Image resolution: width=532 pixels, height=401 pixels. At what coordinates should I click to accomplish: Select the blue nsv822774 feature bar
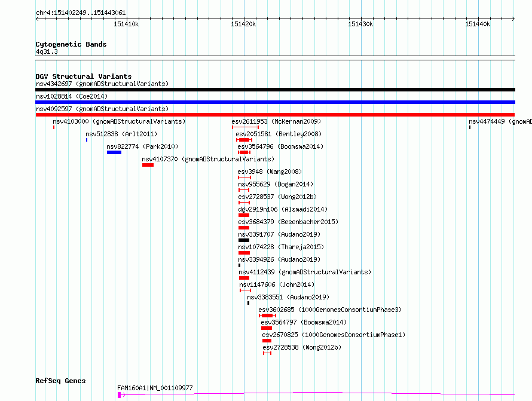click(x=114, y=152)
